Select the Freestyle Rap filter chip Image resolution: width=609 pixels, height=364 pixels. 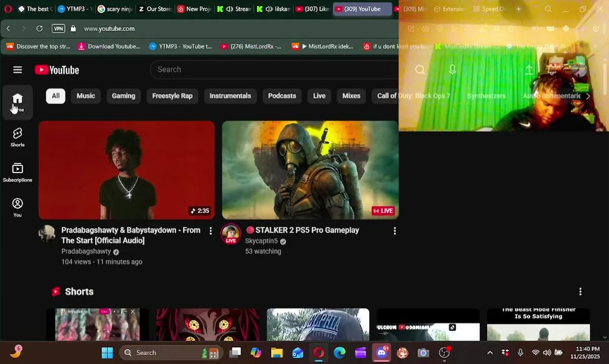tap(172, 96)
